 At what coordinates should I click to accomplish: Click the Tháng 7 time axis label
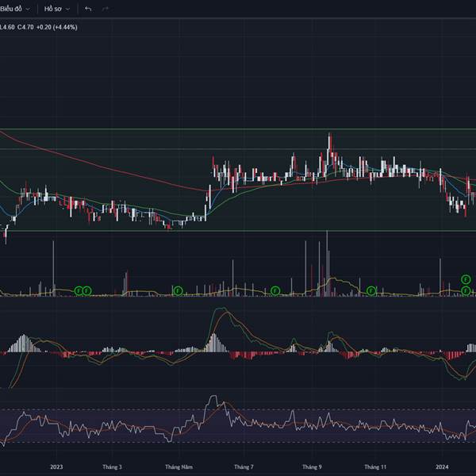click(x=244, y=466)
